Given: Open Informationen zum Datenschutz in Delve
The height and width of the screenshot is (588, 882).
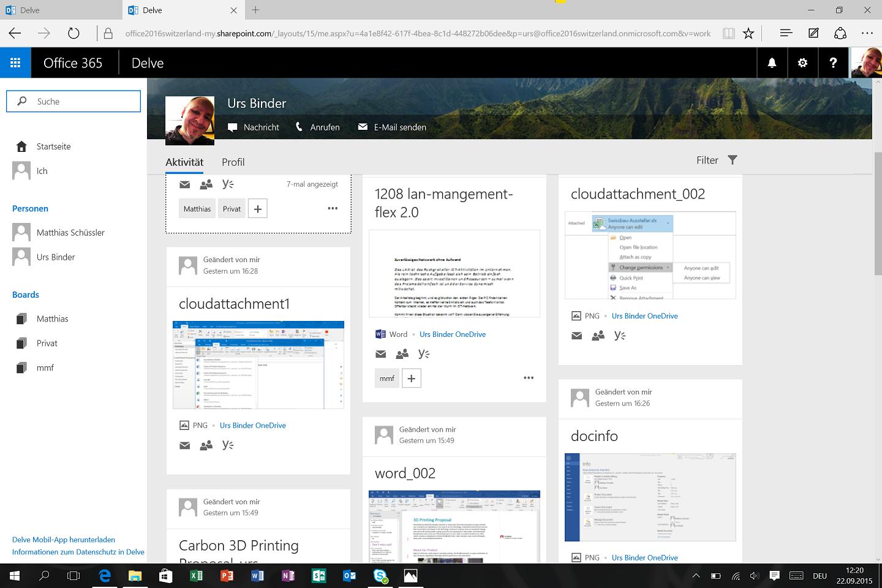Looking at the screenshot, I should pyautogui.click(x=78, y=552).
